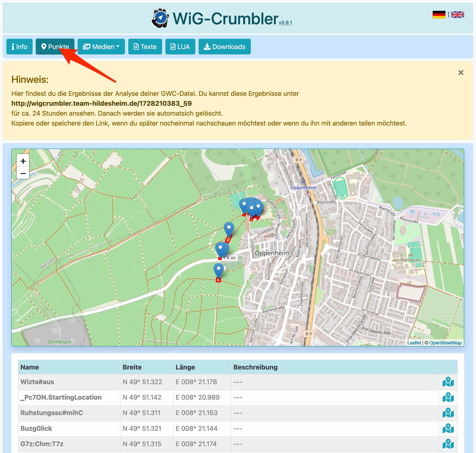Switch language via the UK flag icon
This screenshot has height=453, width=476.
coord(457,15)
